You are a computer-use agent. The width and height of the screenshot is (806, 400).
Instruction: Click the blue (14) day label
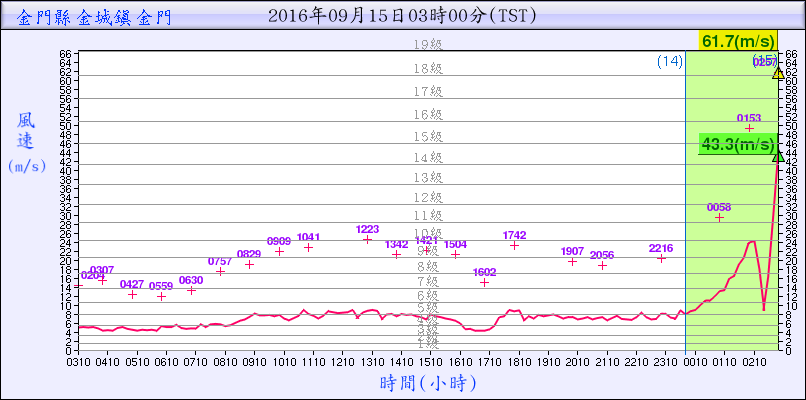pyautogui.click(x=670, y=62)
